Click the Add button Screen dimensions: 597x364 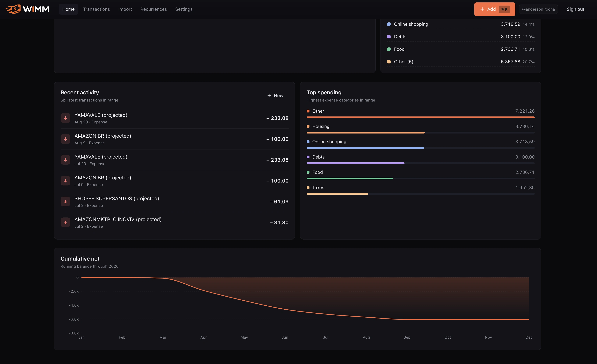coord(494,9)
